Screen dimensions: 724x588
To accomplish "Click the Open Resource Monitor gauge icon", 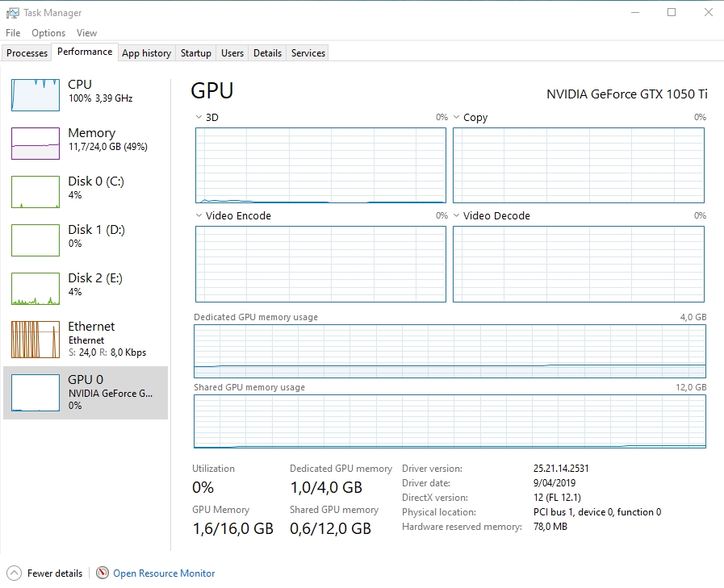I will coord(103,573).
